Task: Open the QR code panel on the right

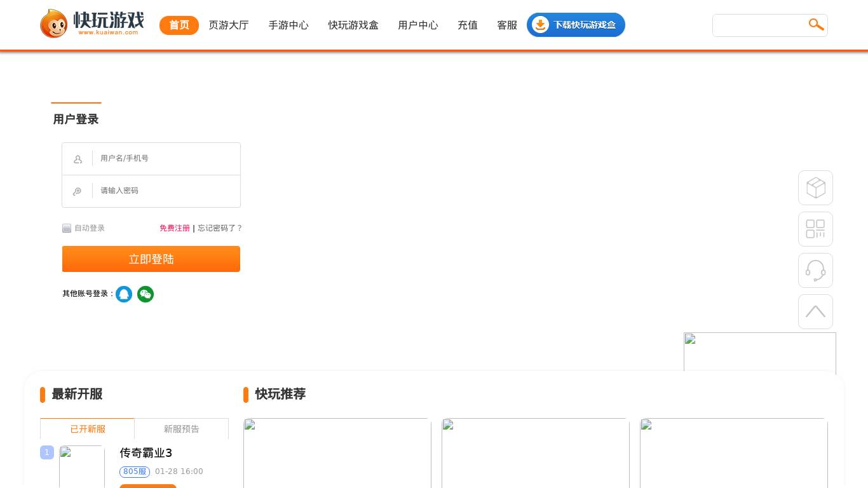Action: pos(815,229)
